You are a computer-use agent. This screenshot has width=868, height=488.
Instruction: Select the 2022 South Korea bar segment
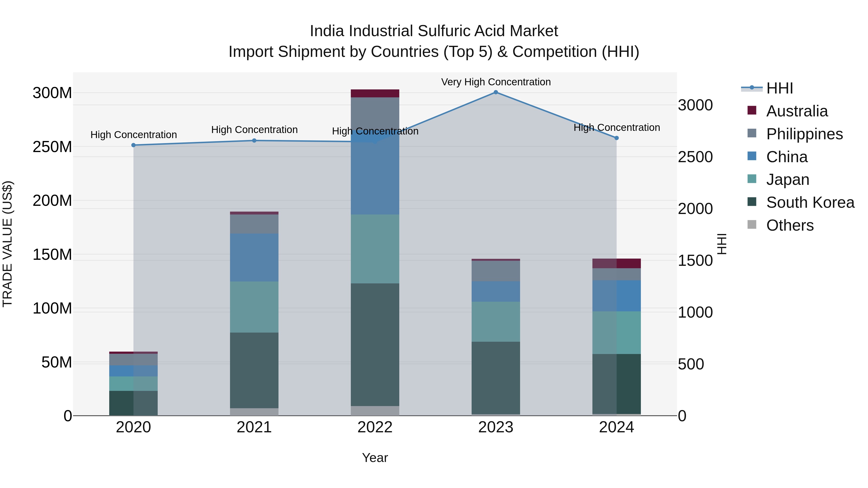[x=375, y=345]
